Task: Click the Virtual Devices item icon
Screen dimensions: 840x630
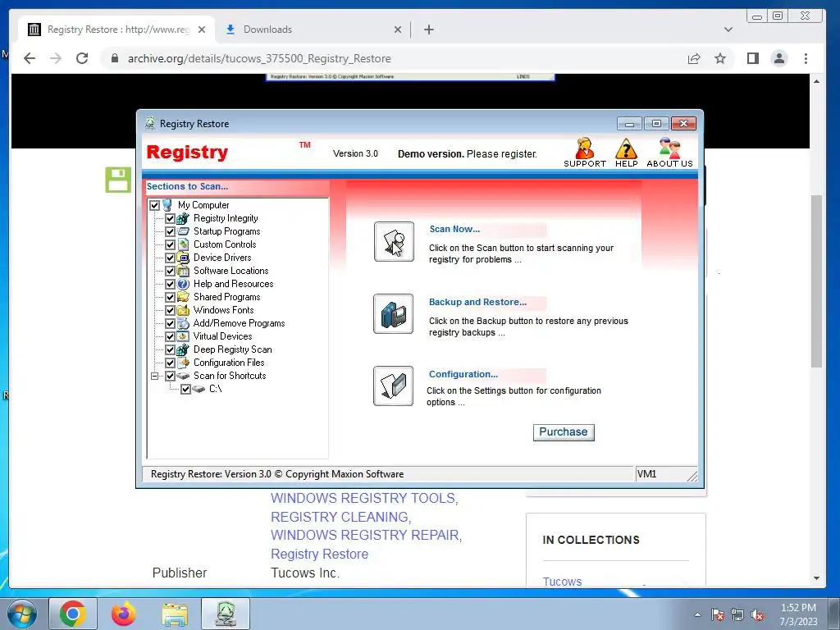Action: [183, 336]
